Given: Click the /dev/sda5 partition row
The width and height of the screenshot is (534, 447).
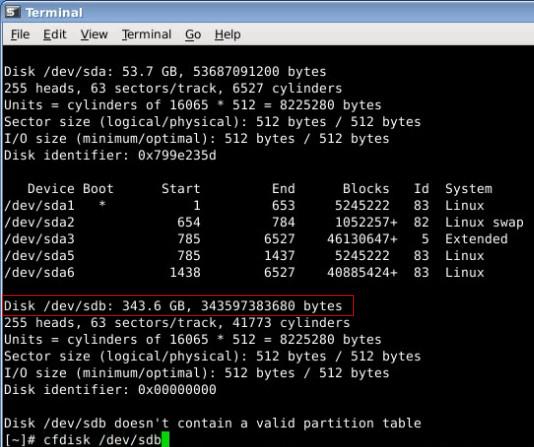Looking at the screenshot, I should click(244, 255).
